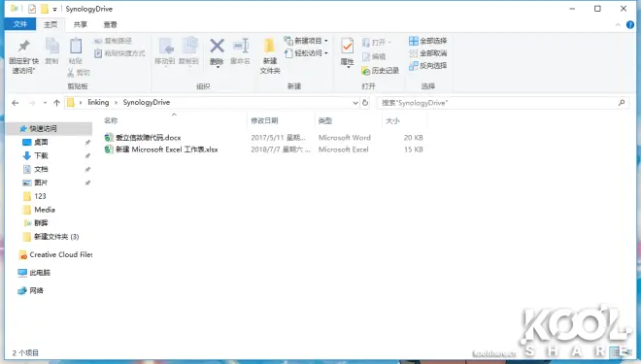Image resolution: width=641 pixels, height=364 pixels.
Task: Click the red X Delete icon
Action: pos(217,46)
